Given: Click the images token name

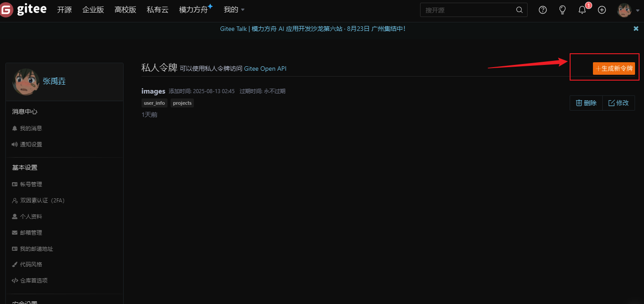Looking at the screenshot, I should click(x=153, y=91).
